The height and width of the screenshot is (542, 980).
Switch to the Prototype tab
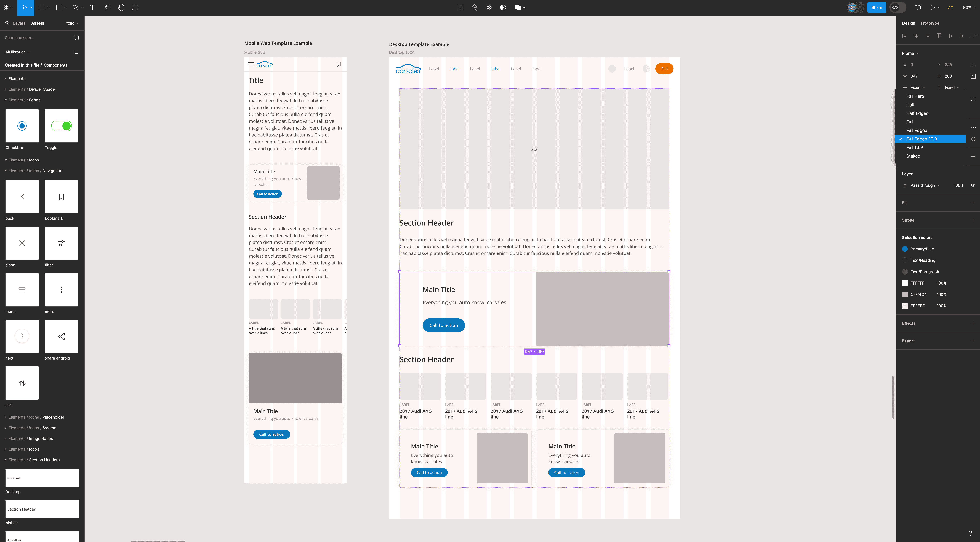tap(930, 23)
